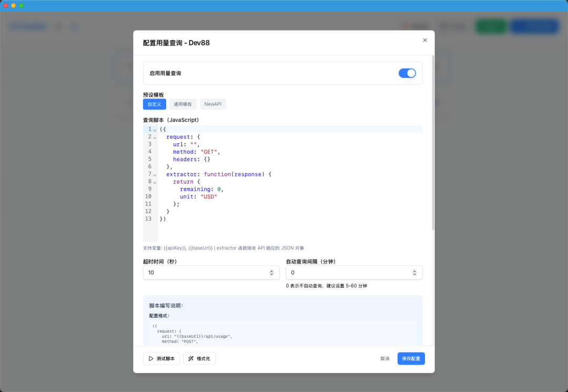Screen dimensions: 568x392
Task: Collapse the code fold chevron on line 1
Action: click(x=154, y=129)
